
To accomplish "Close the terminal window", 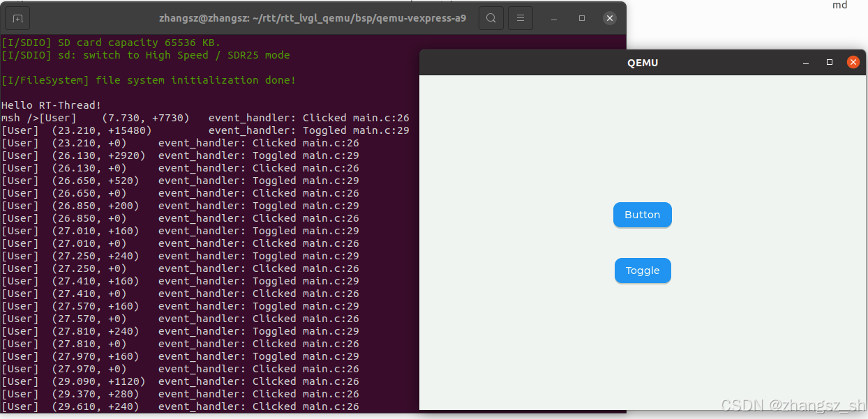I will [x=610, y=18].
